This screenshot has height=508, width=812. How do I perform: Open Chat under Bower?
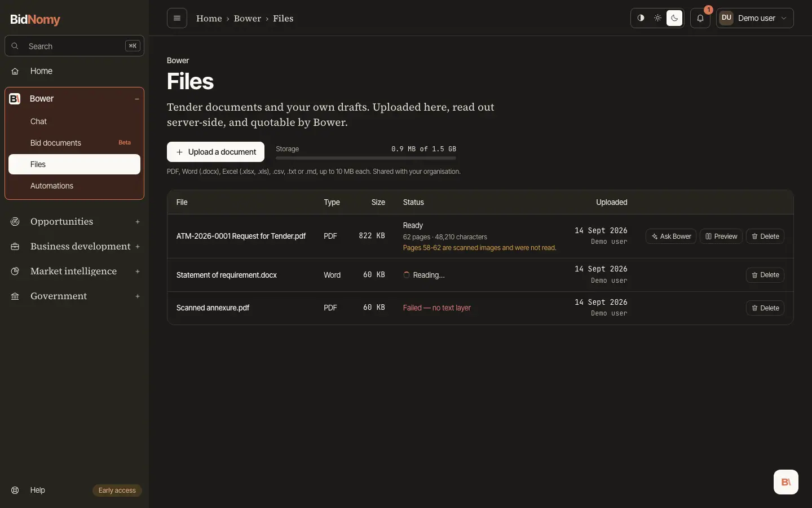click(x=74, y=121)
